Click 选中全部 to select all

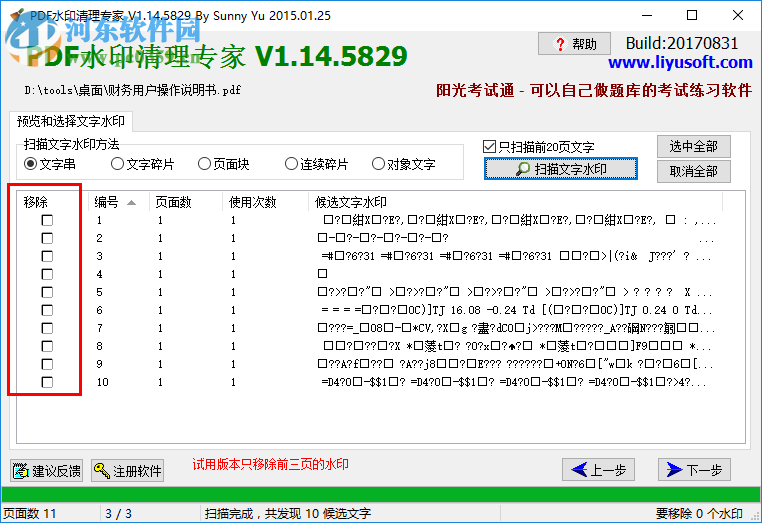[693, 146]
